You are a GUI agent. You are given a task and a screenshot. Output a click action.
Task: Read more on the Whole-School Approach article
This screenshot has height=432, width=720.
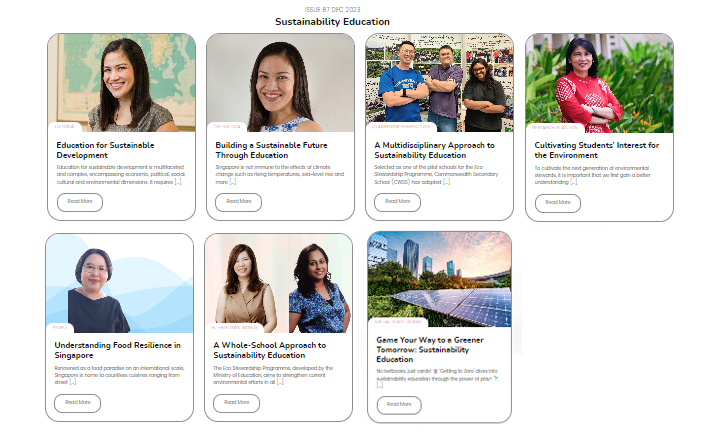coord(238,403)
